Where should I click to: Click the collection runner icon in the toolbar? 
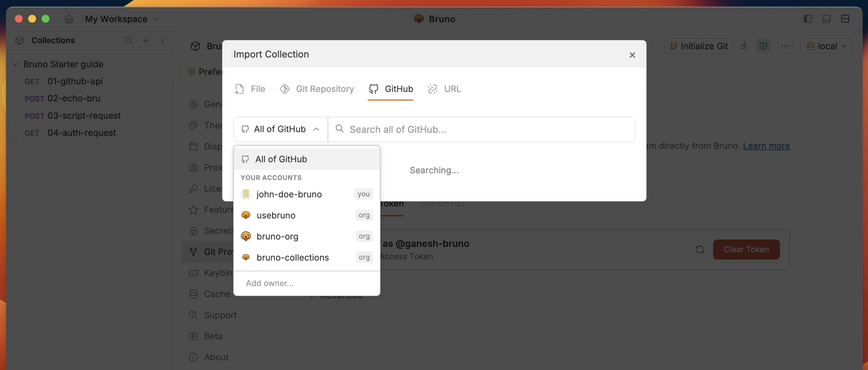(x=745, y=46)
